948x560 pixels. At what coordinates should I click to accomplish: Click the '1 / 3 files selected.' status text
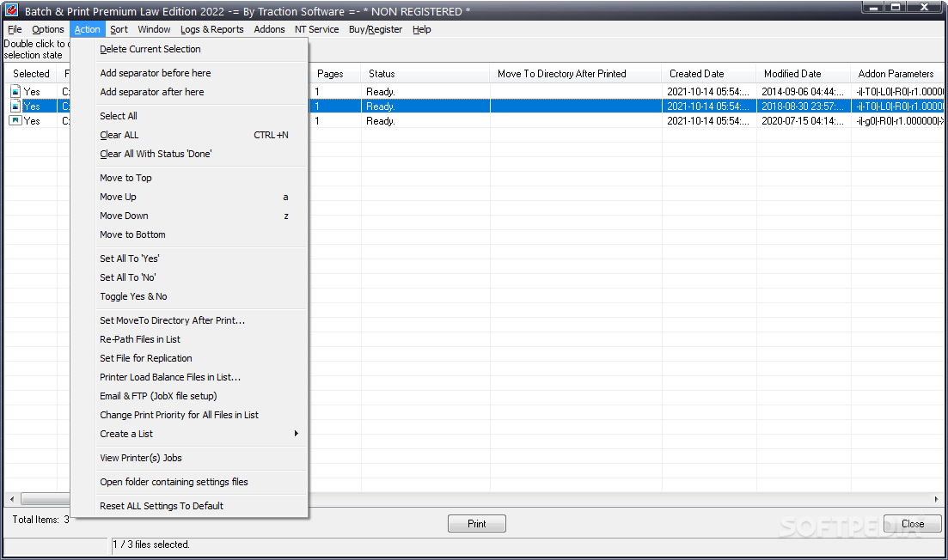[151, 545]
